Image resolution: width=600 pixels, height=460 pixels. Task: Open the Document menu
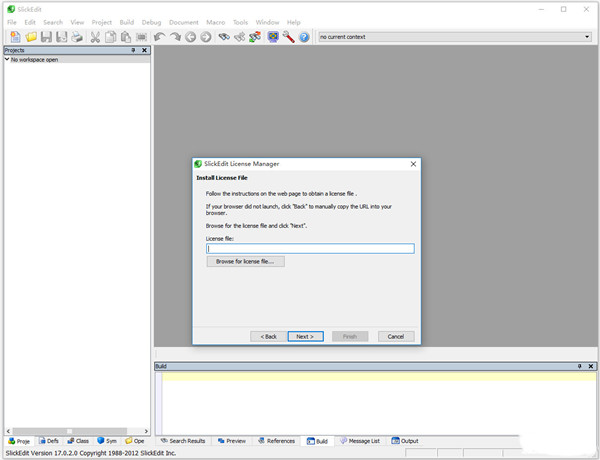point(184,22)
